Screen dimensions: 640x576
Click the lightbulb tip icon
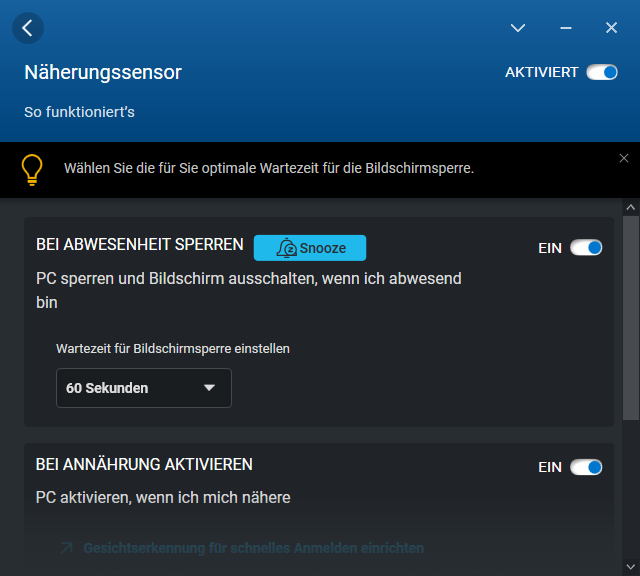pyautogui.click(x=32, y=170)
